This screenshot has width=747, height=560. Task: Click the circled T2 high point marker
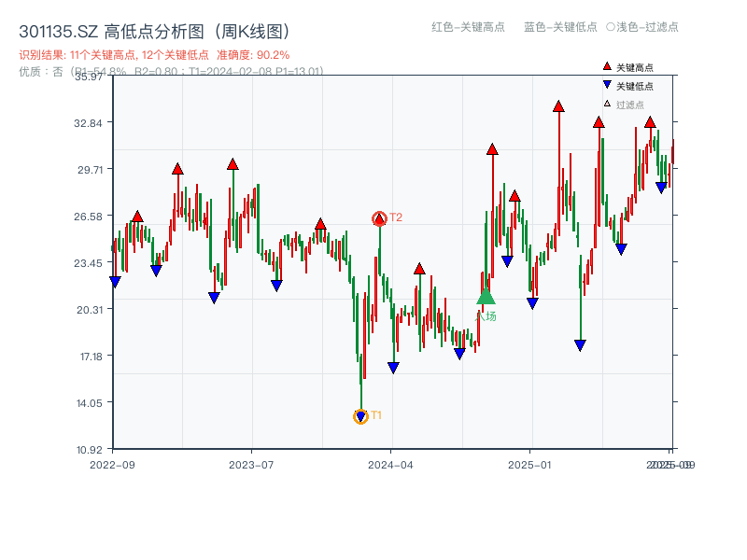[380, 218]
